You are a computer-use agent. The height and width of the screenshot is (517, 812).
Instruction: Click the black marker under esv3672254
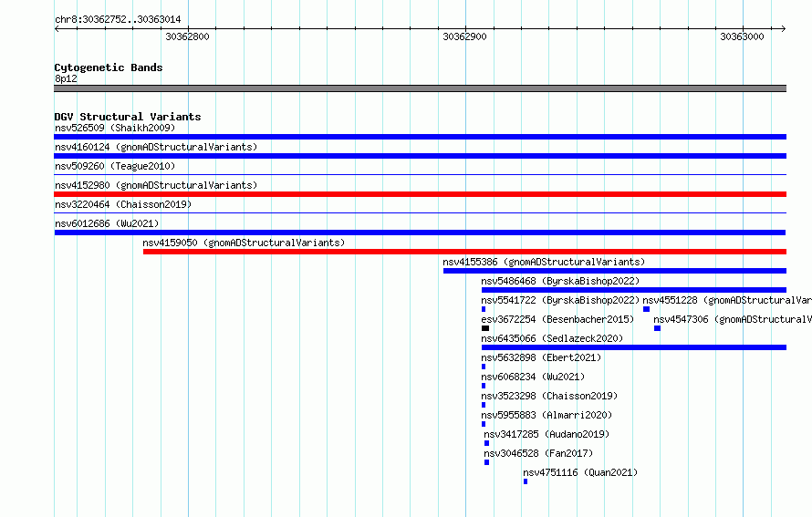pyautogui.click(x=485, y=328)
